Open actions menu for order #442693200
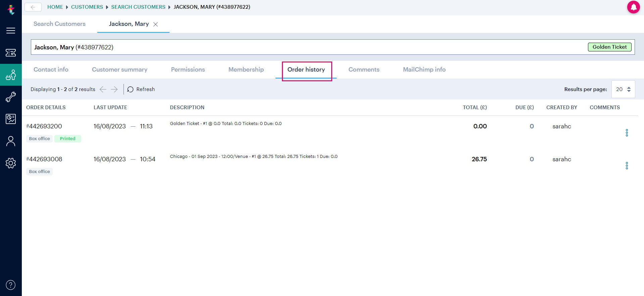The height and width of the screenshot is (296, 644). pyautogui.click(x=627, y=133)
